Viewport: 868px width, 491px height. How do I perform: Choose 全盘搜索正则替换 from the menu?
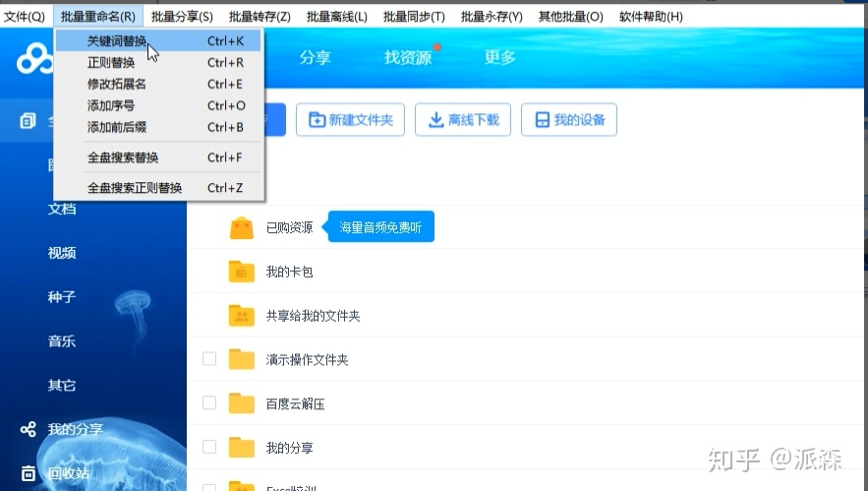[158, 188]
